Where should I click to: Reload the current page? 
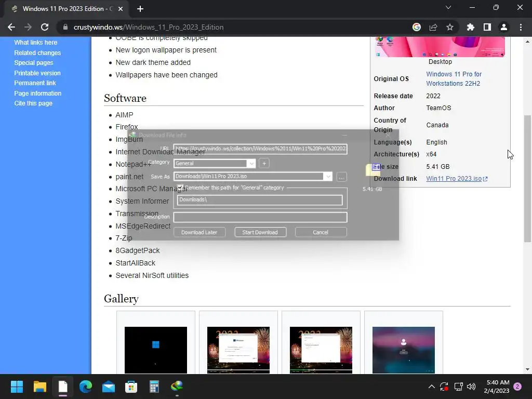tap(45, 27)
